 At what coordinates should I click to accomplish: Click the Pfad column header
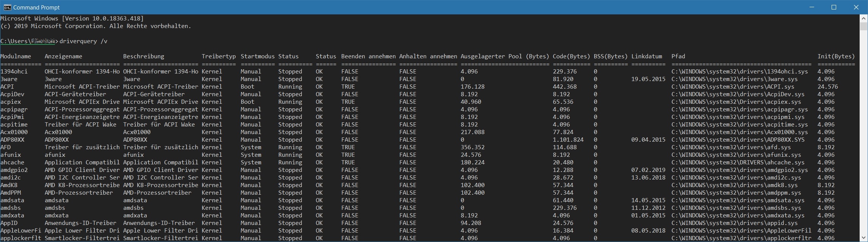tap(678, 56)
